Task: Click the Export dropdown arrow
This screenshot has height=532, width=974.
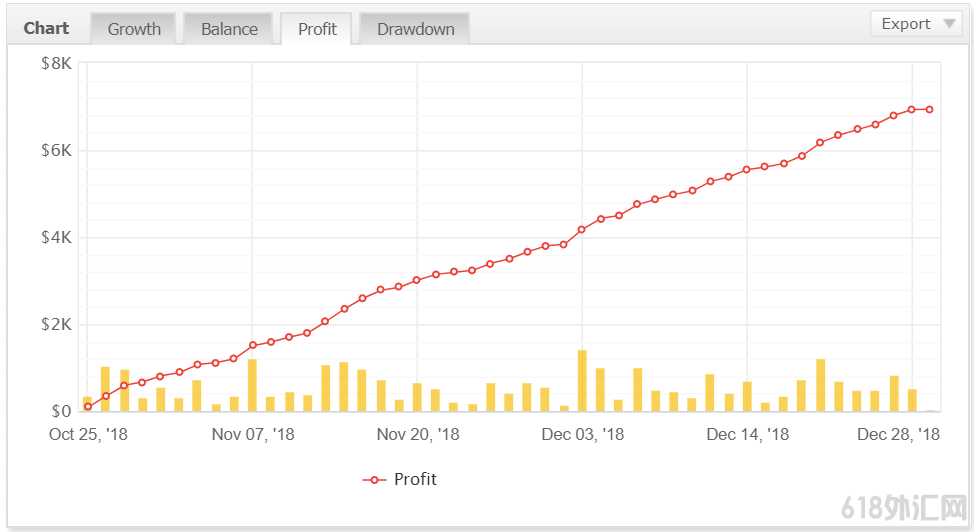Action: coord(948,24)
